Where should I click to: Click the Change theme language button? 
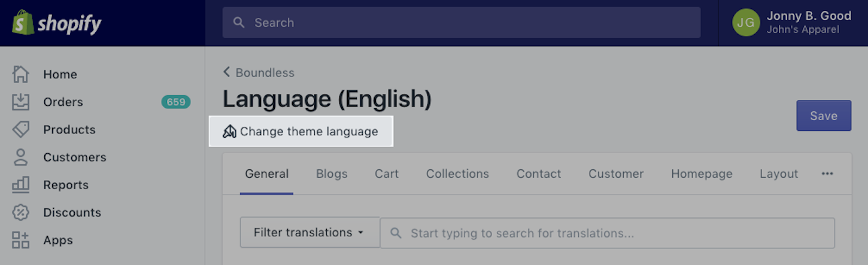(x=301, y=132)
